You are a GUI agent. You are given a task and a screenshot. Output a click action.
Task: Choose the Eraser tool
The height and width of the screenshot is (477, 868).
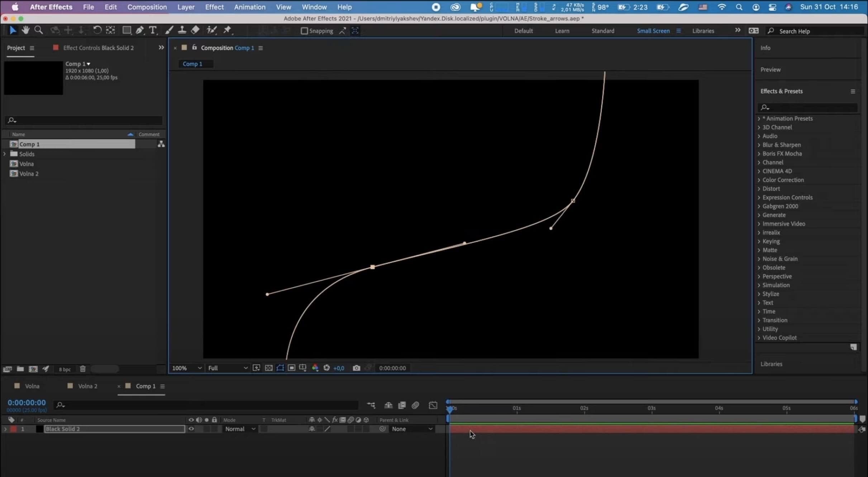pos(195,30)
